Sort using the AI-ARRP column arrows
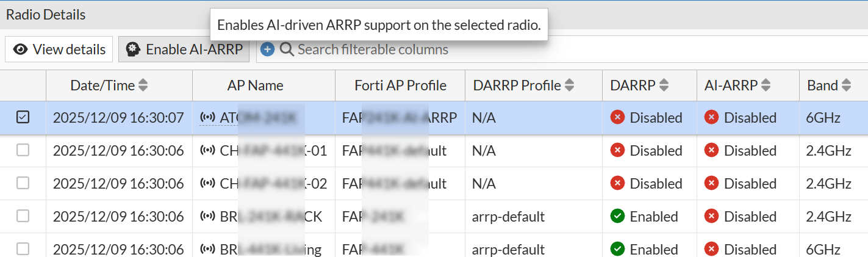Image resolution: width=868 pixels, height=257 pixels. click(x=766, y=85)
